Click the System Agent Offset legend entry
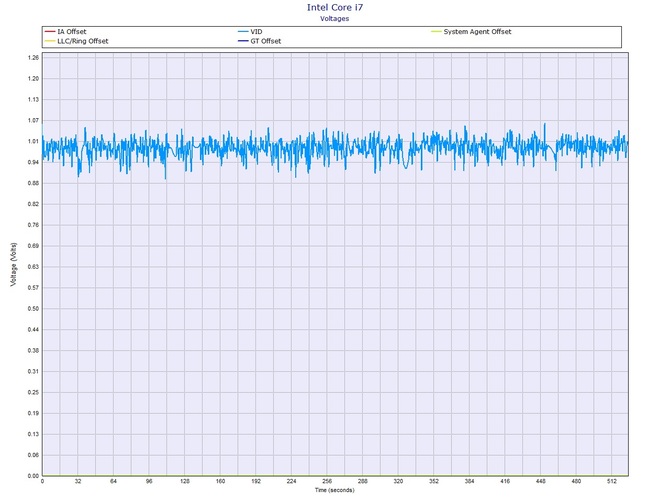The image size is (670, 502). (471, 32)
